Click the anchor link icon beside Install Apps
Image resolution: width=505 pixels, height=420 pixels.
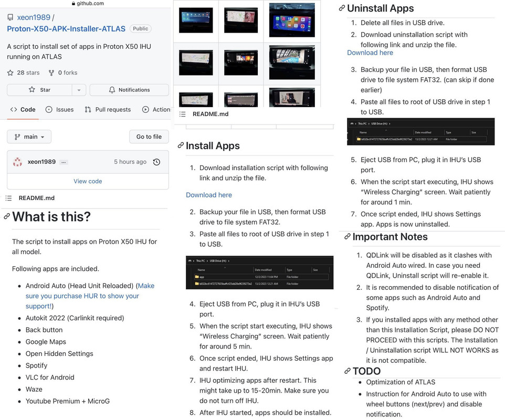[181, 145]
